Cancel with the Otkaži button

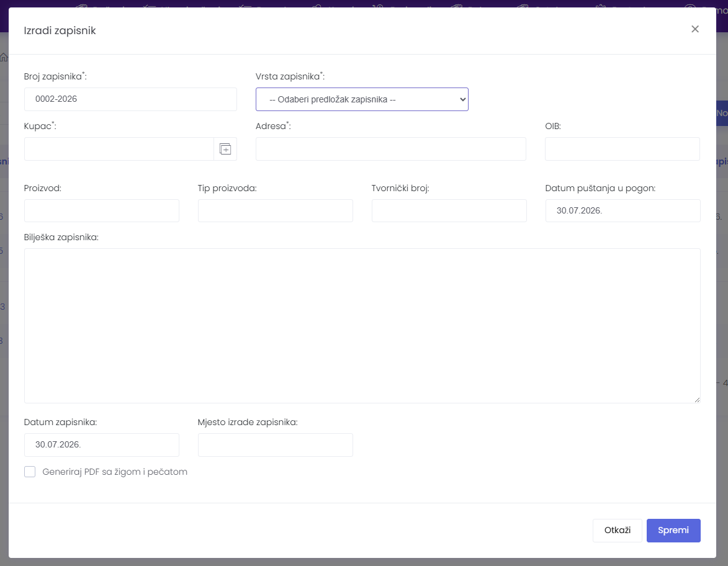coord(617,530)
